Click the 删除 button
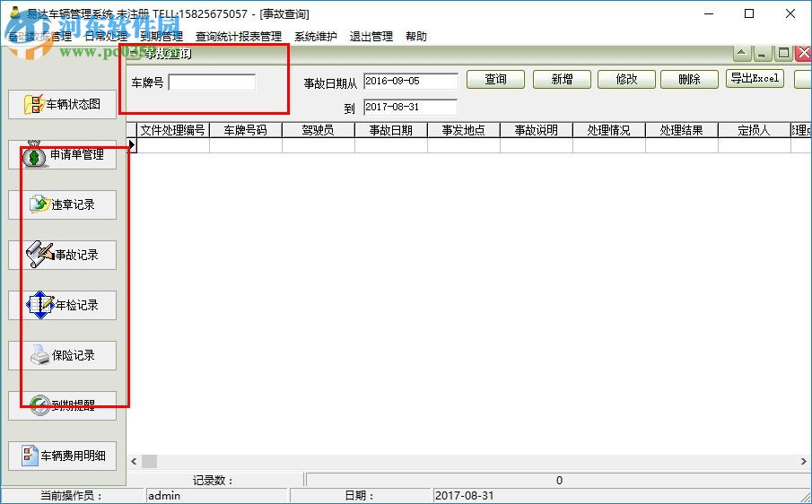Screen dimensions: 812x504 tap(689, 79)
